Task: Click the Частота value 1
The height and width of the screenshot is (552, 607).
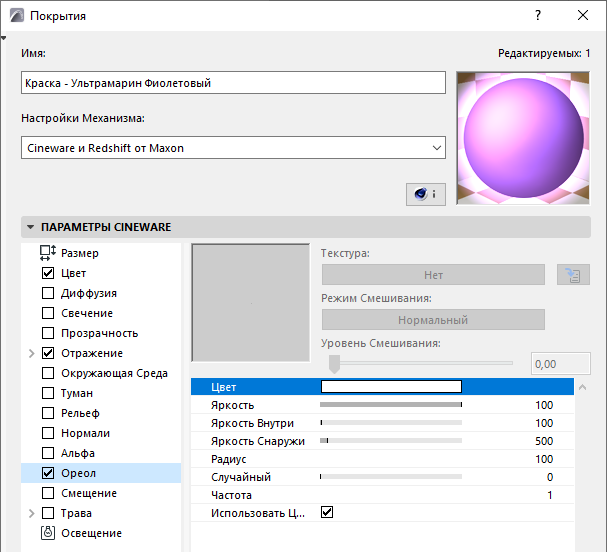Action: pyautogui.click(x=549, y=495)
